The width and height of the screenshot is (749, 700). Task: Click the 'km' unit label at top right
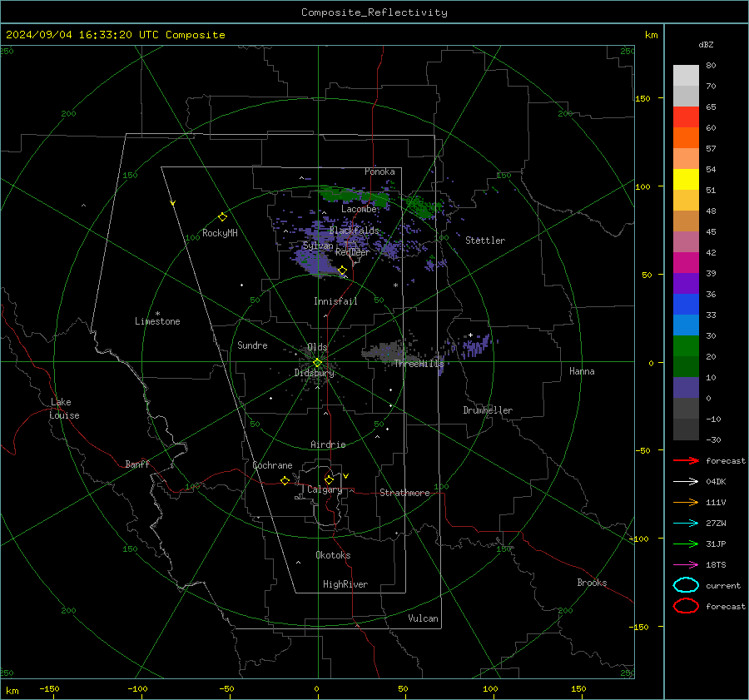[651, 35]
